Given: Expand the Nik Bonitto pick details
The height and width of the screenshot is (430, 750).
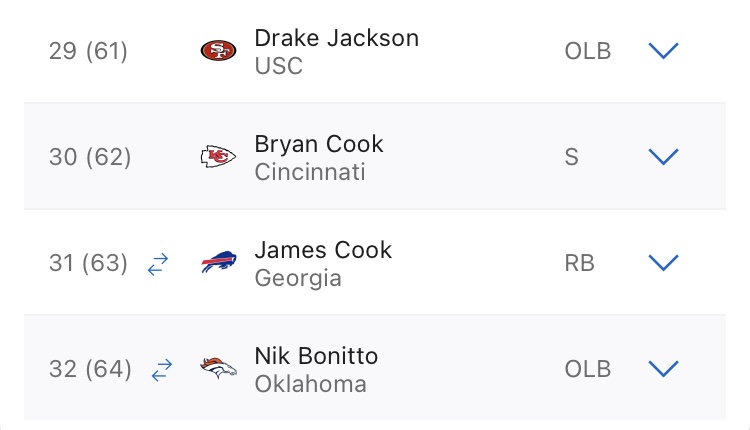Looking at the screenshot, I should click(x=664, y=369).
